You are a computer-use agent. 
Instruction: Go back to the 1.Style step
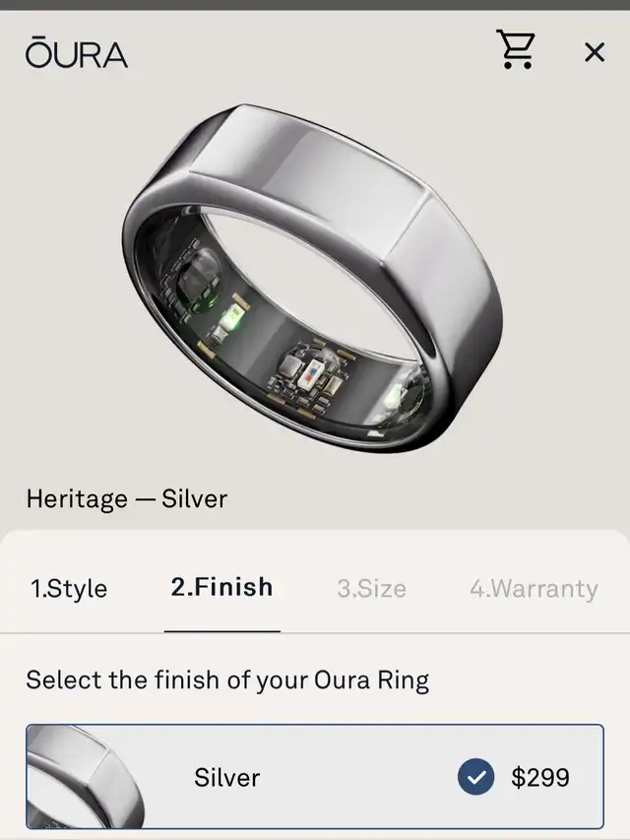[x=69, y=588]
